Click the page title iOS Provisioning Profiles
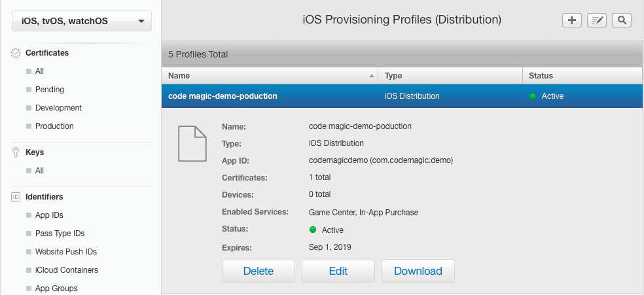Image resolution: width=644 pixels, height=295 pixels. [402, 20]
